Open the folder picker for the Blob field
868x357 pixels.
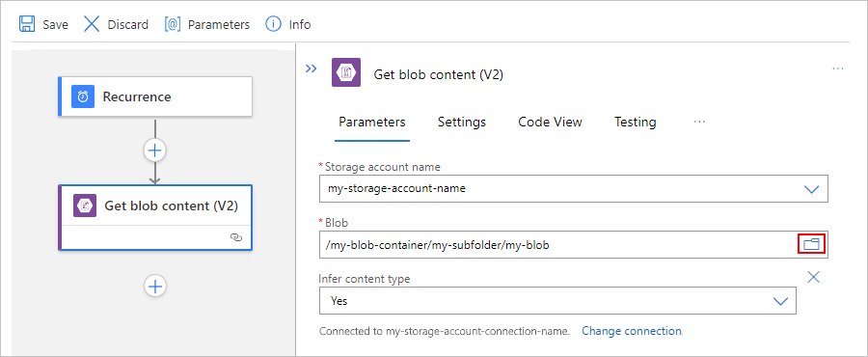click(811, 244)
